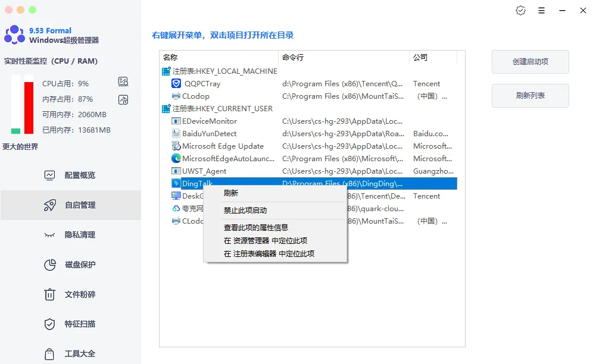
Task: Click the 磁盘保护 pie chart icon
Action: [x=49, y=265]
